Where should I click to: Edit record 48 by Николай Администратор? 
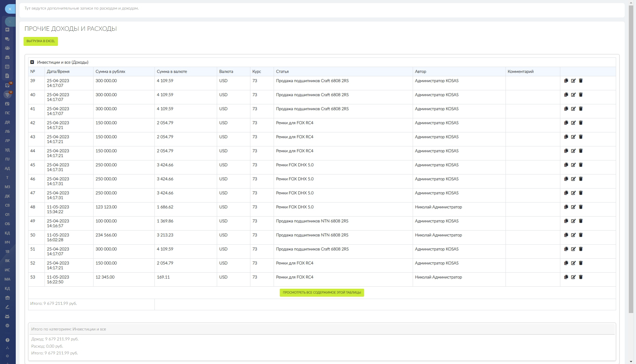point(573,207)
